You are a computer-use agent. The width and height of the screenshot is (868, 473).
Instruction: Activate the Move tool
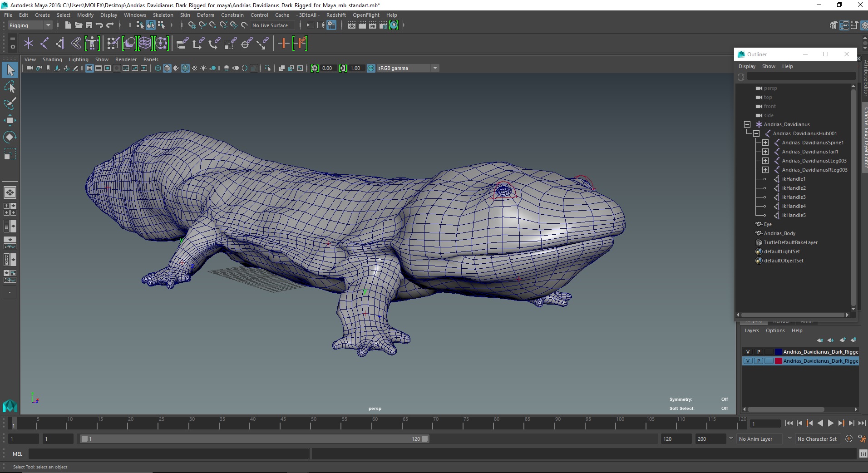[x=10, y=120]
